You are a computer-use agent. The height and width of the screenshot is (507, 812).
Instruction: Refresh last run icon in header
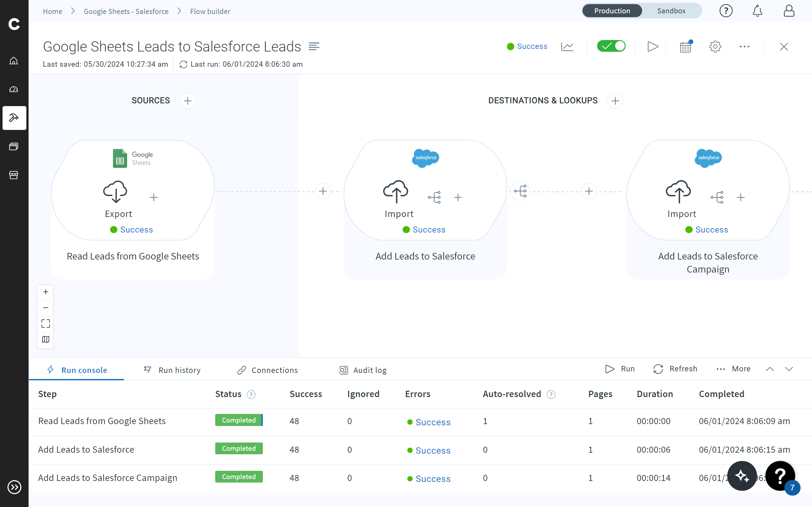click(183, 64)
